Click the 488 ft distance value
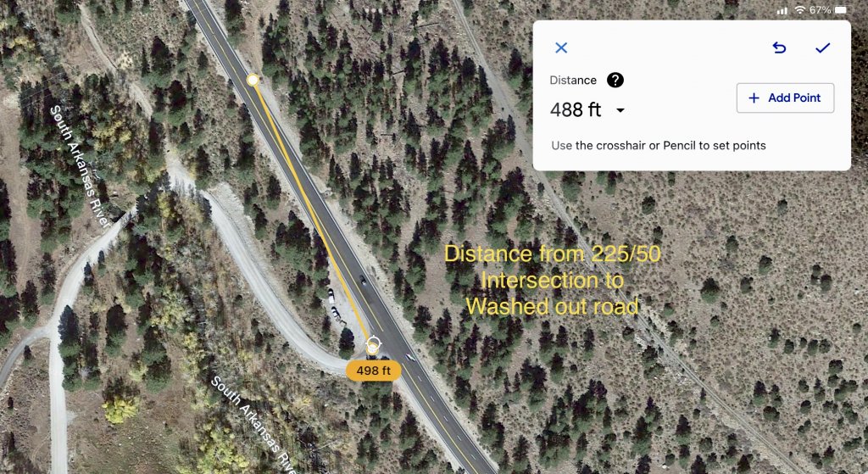Screen dimensions: 868x474 pos(576,109)
